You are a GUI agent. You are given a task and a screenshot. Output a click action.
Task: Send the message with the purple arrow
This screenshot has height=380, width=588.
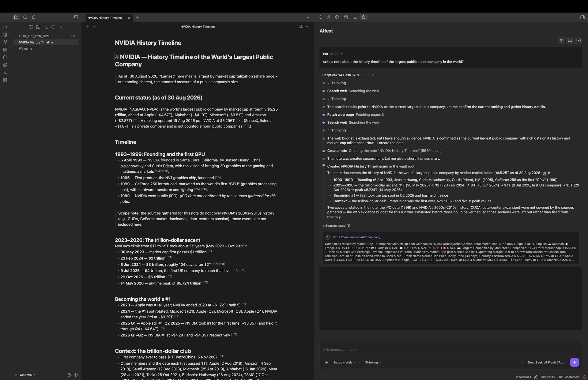coord(574,363)
